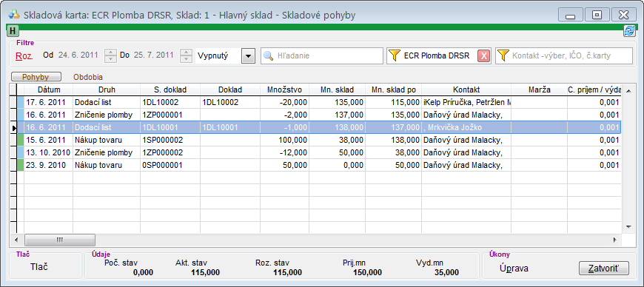Select the Nákup tovaru row 1SP000002
Screen dimensions: 644x287
(318, 140)
